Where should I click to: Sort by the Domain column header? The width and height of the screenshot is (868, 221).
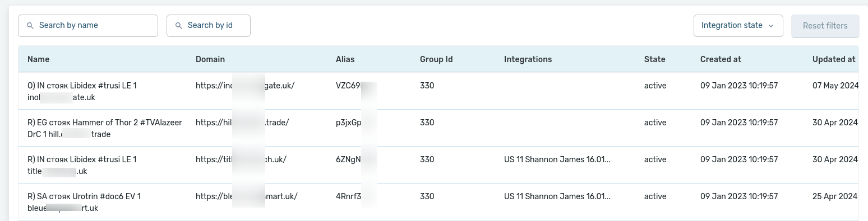(x=210, y=59)
